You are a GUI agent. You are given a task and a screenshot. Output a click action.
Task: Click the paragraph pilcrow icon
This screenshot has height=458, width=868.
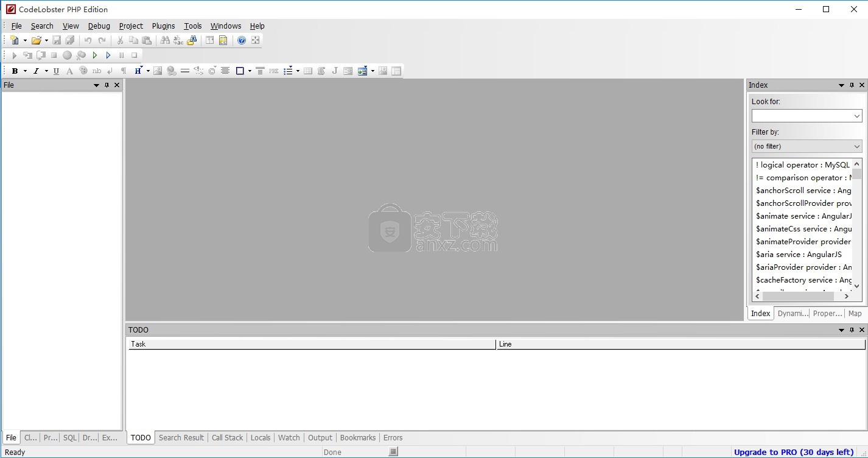click(x=124, y=71)
